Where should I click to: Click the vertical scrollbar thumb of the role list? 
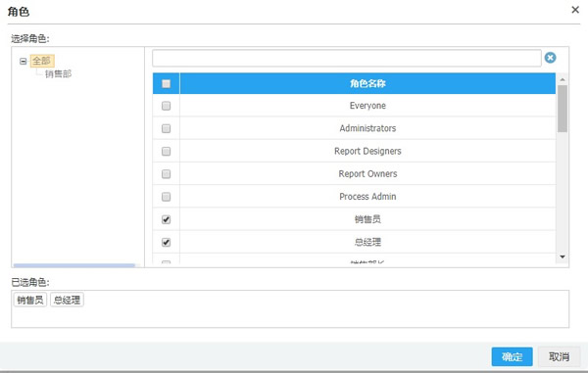(x=563, y=109)
